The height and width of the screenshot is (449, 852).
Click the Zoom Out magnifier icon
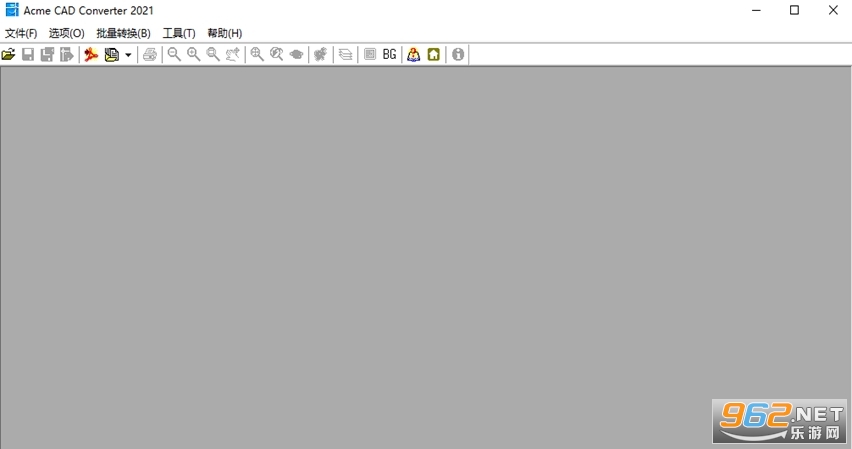pos(174,54)
